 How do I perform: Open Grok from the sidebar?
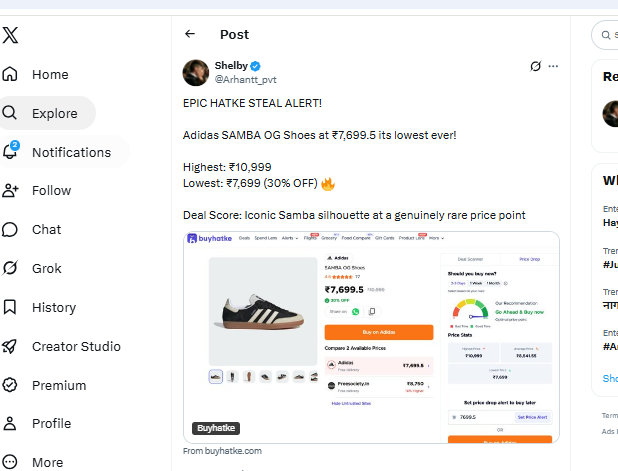pyautogui.click(x=32, y=268)
